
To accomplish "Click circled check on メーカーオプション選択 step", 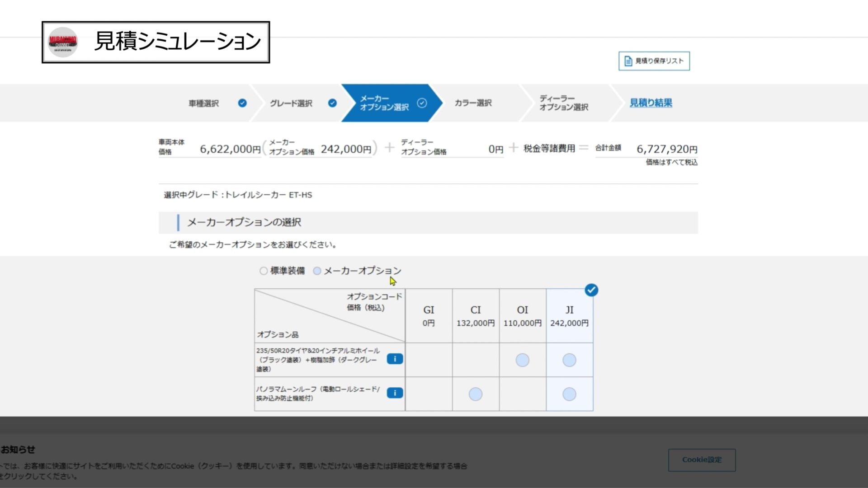I will 422,103.
